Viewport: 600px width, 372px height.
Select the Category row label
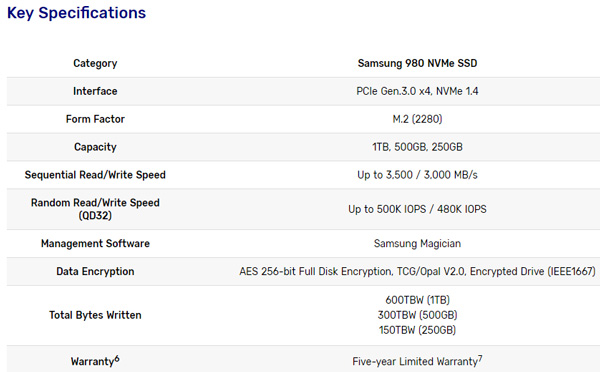pyautogui.click(x=95, y=63)
